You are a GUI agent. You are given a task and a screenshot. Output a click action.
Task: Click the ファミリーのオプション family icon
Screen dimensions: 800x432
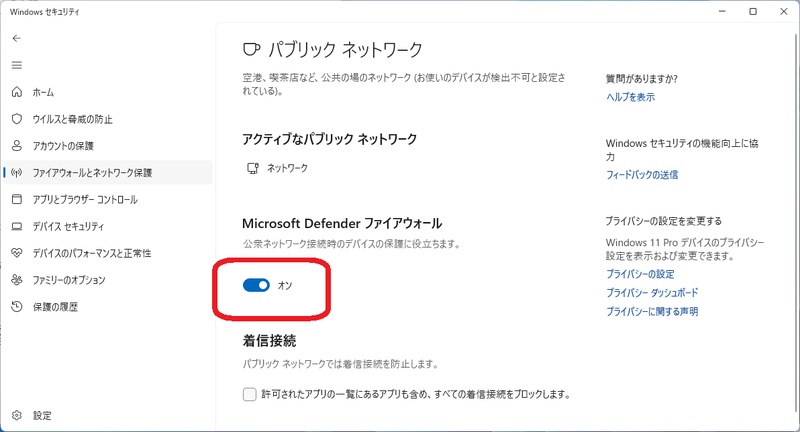[16, 281]
